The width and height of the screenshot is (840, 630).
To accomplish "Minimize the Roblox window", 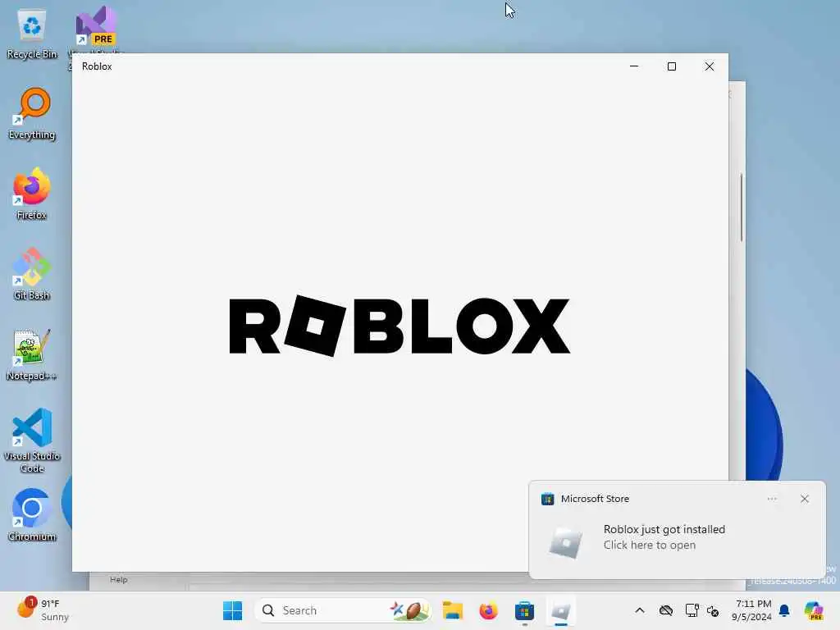I will tap(634, 66).
